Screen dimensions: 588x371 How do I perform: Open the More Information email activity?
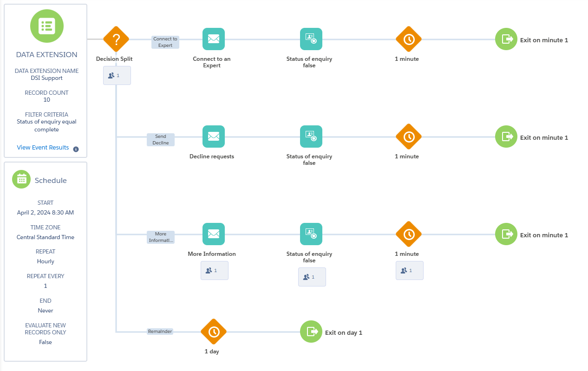point(214,234)
